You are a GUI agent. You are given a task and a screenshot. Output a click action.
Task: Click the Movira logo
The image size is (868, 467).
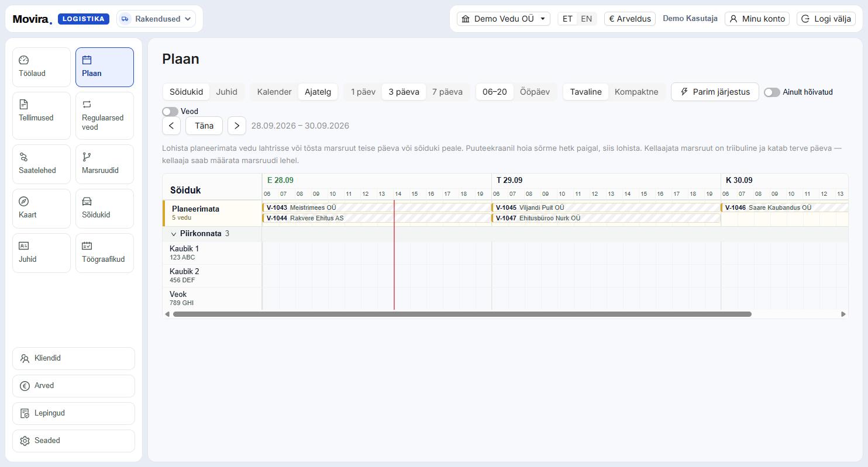[32, 19]
